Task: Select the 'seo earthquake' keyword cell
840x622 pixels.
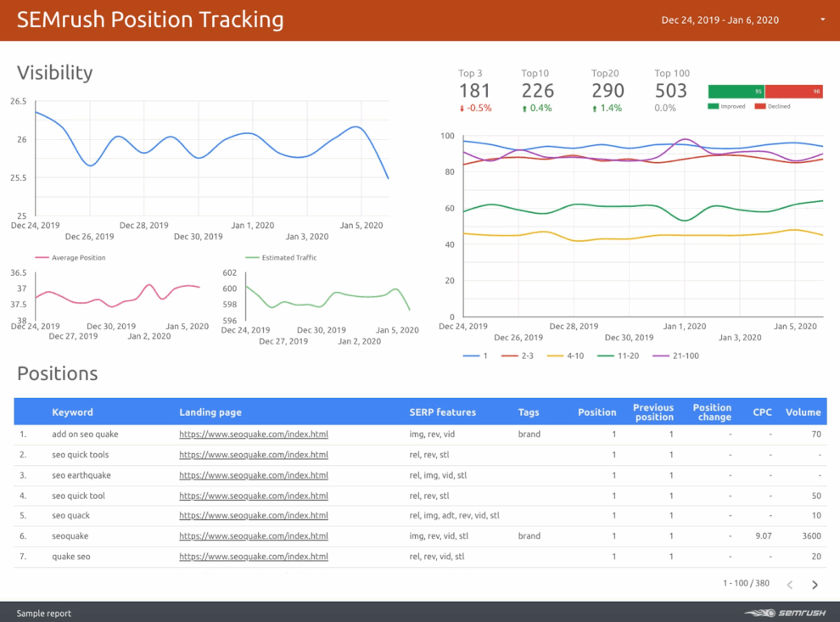Action: point(81,475)
